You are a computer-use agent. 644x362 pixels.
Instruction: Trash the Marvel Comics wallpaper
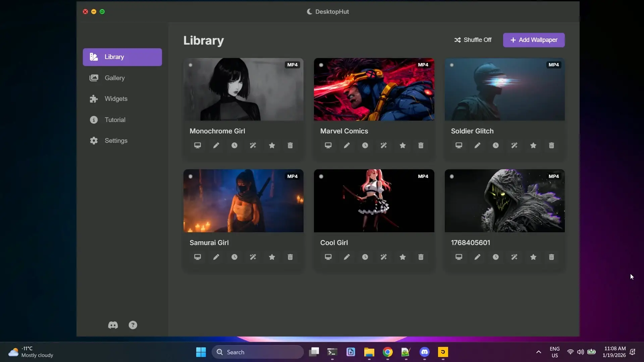pos(421,145)
